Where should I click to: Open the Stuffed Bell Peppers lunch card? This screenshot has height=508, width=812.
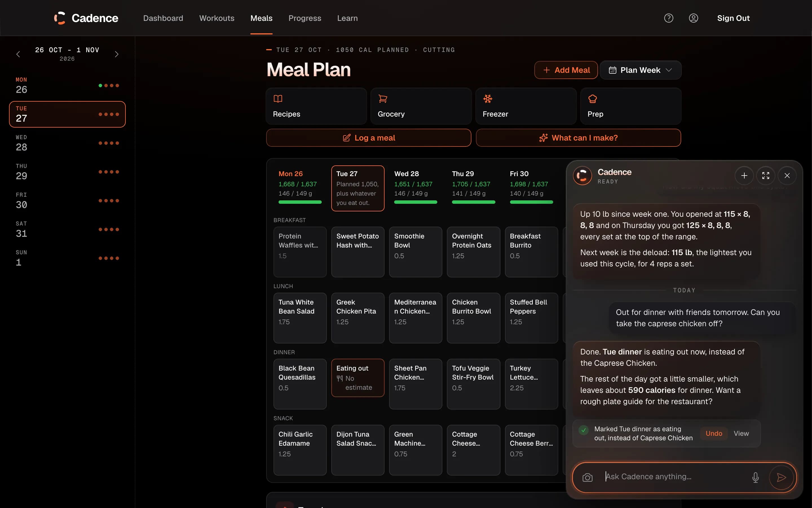coord(531,318)
